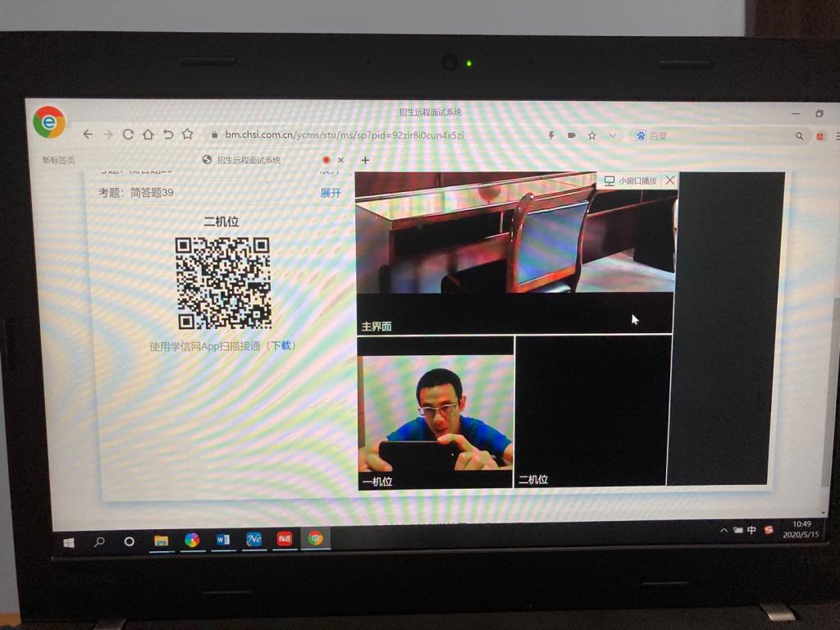Open a new tab with plus button
Screen dimensions: 840x630
pos(365,160)
